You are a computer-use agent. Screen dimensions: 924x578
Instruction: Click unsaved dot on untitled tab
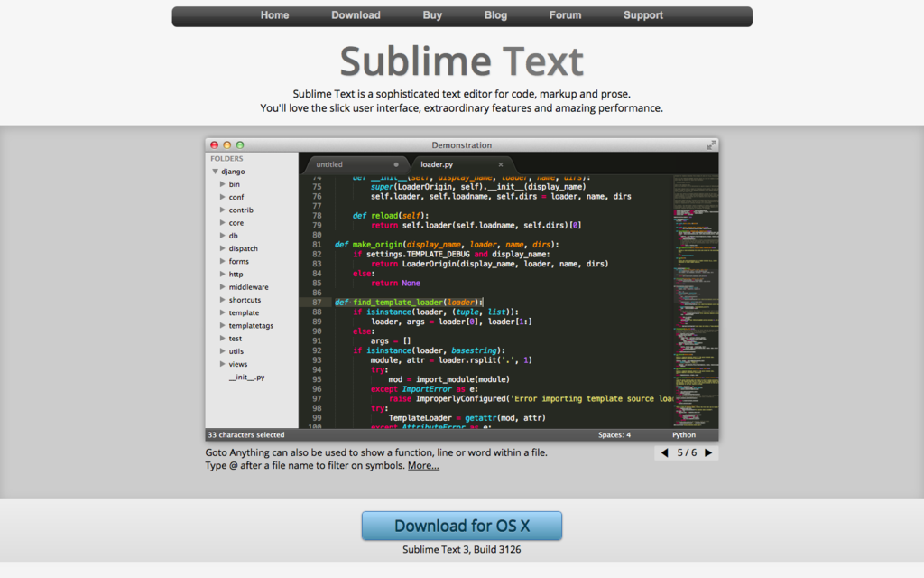click(x=396, y=164)
